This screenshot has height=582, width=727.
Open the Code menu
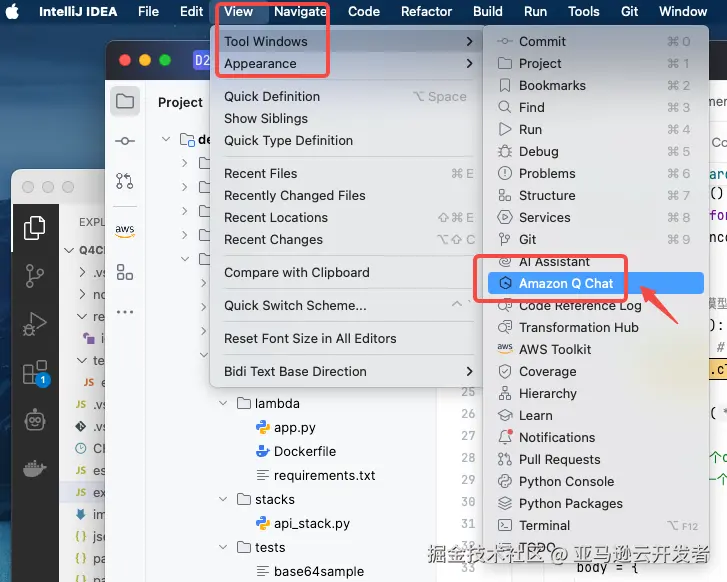pyautogui.click(x=364, y=11)
